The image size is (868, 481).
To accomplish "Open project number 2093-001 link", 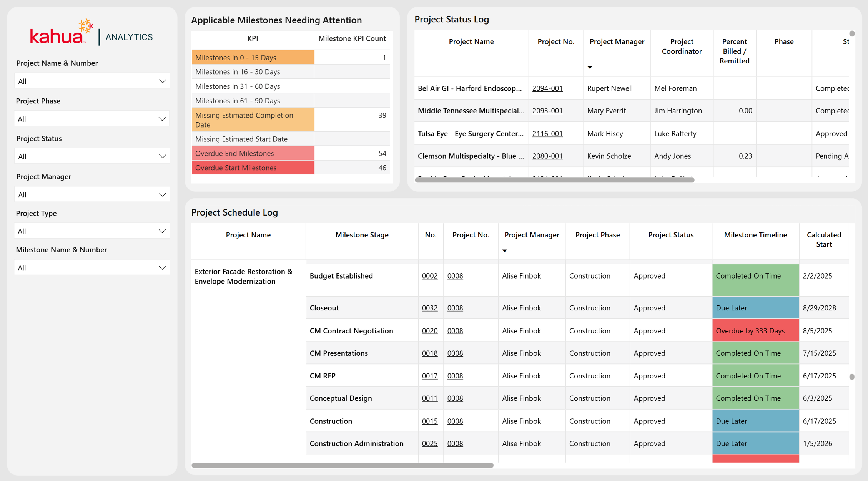I will [x=547, y=111].
